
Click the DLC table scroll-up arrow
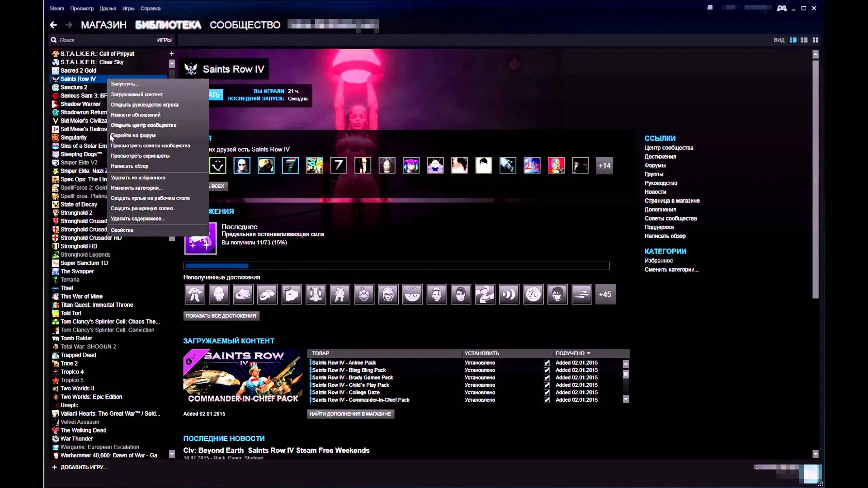pos(626,364)
